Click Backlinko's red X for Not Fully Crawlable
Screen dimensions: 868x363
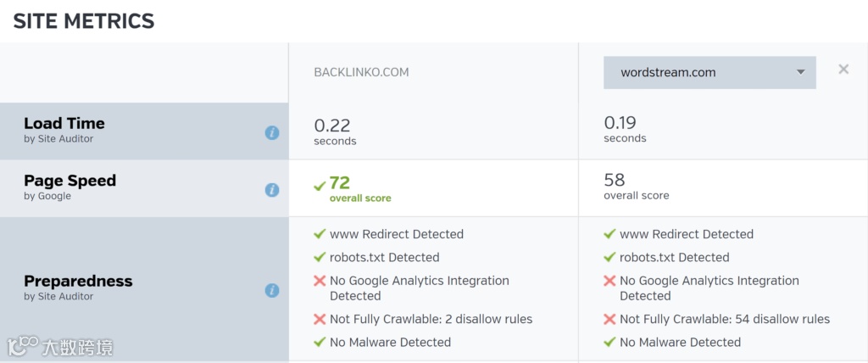point(320,319)
